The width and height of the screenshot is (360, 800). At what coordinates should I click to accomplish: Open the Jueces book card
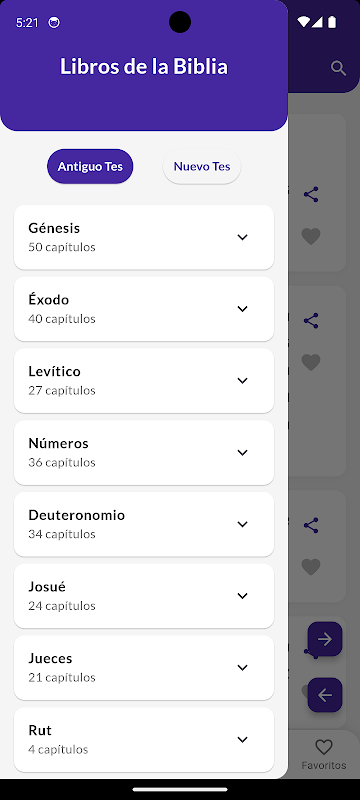pyautogui.click(x=144, y=667)
